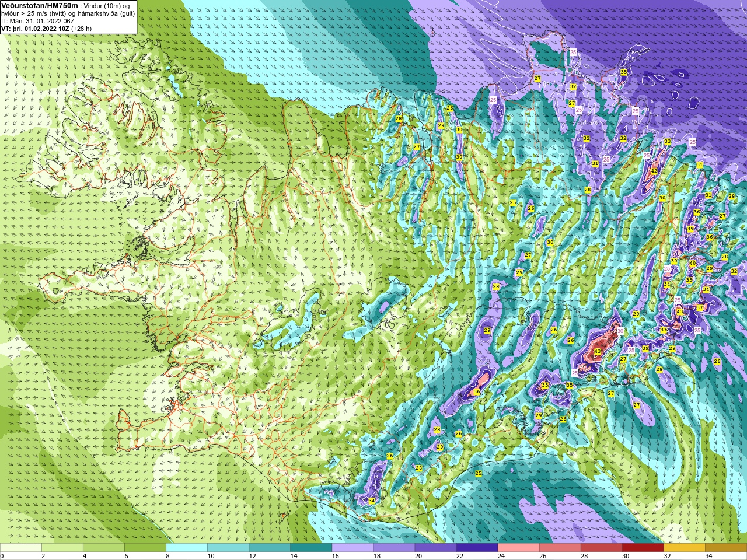Click the 26–28 m/s salmon legend swatch

560,548
